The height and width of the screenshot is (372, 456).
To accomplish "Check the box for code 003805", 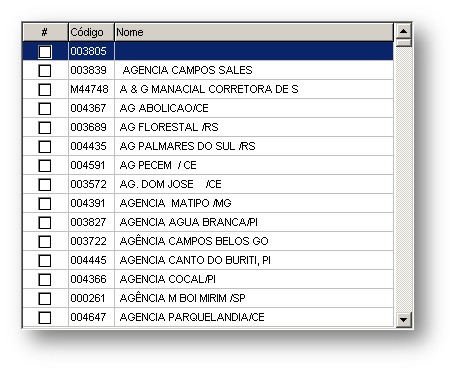I will pyautogui.click(x=45, y=52).
